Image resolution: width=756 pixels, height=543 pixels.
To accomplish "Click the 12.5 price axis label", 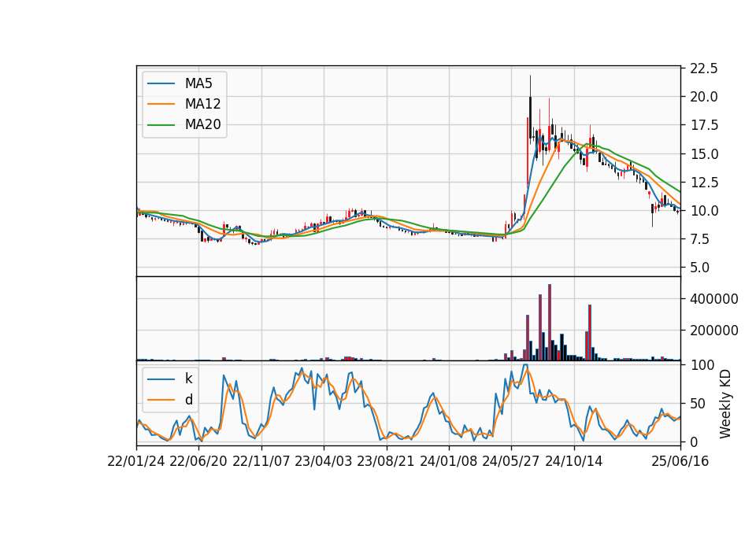I will click(x=703, y=183).
